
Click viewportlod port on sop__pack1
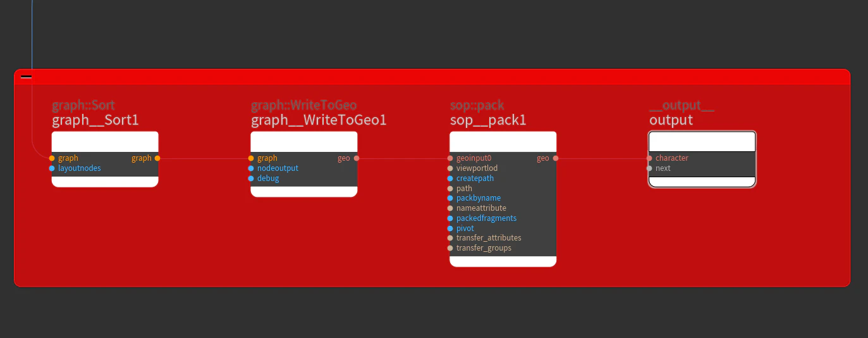450,168
